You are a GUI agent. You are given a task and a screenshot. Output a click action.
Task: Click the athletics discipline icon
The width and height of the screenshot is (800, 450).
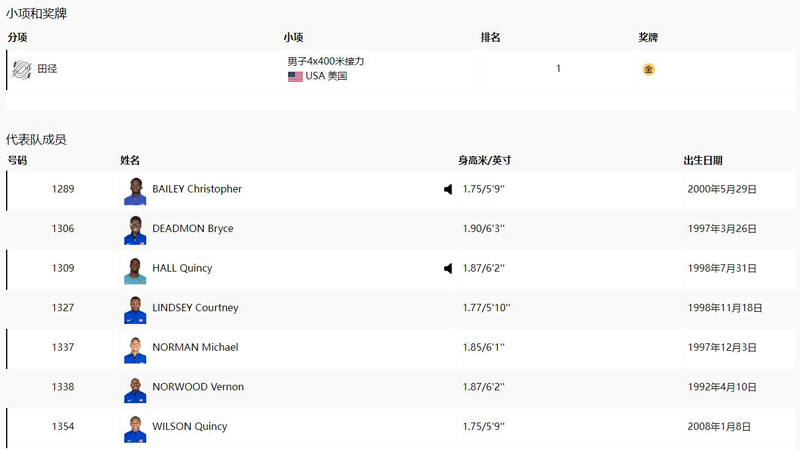21,69
